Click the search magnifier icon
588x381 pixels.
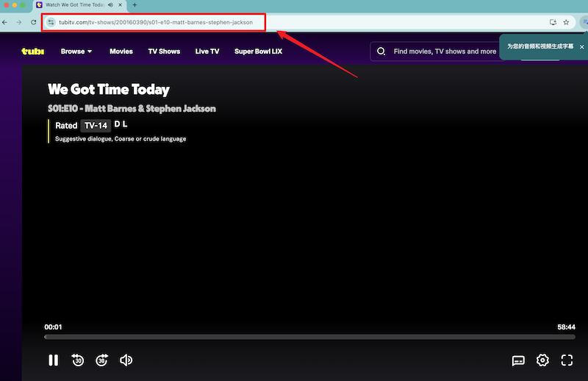point(381,51)
